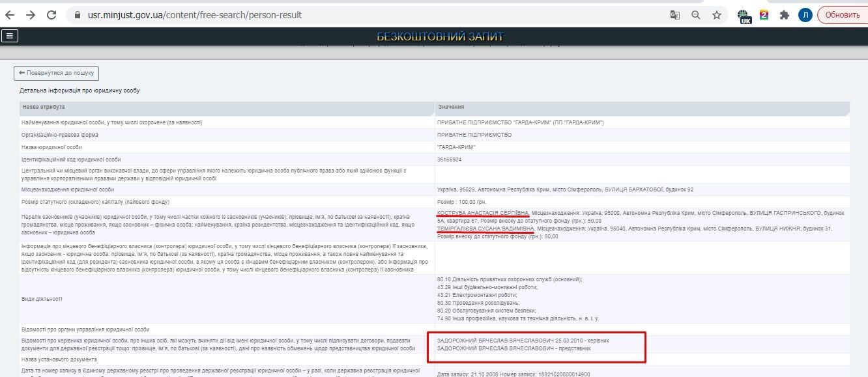
Task: Click the identification code 36165504 cell
Action: tap(450, 160)
